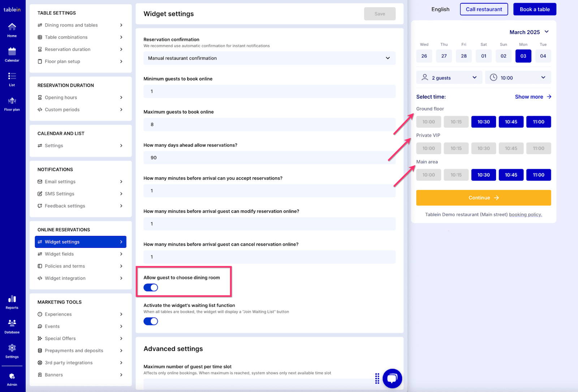Select date 03 Monday

pos(523,56)
